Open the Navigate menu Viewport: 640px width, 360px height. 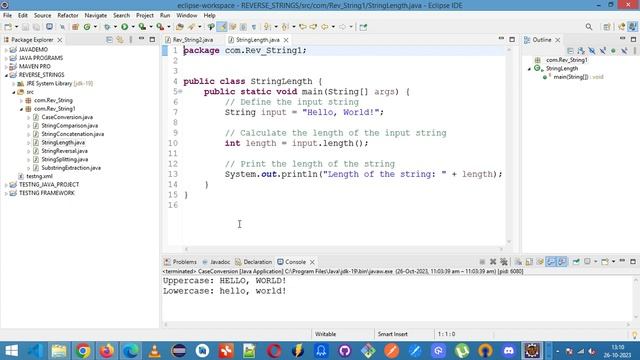(96, 15)
